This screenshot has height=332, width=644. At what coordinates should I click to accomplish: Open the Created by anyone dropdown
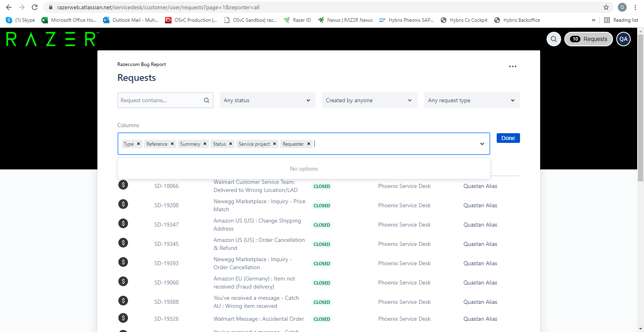(x=369, y=100)
